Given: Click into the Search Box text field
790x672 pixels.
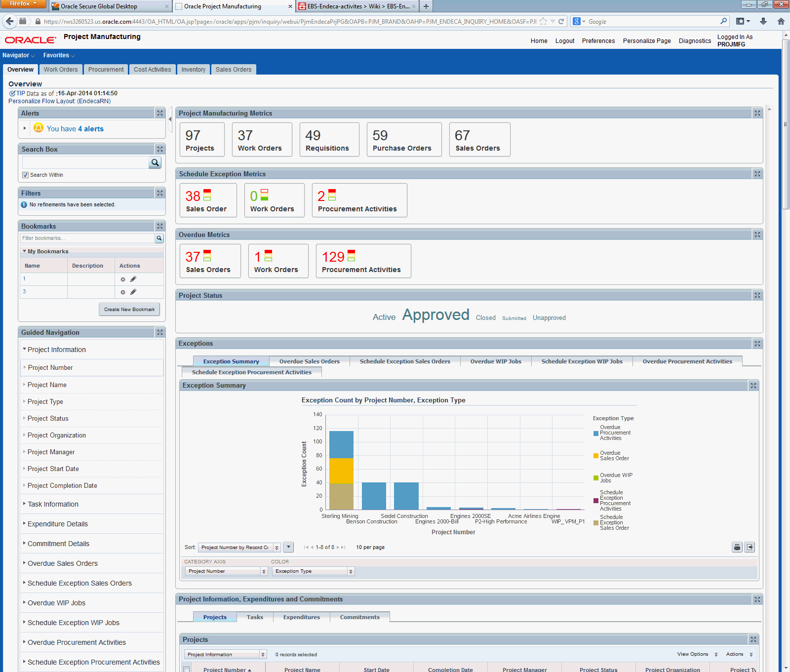Looking at the screenshot, I should coord(85,162).
